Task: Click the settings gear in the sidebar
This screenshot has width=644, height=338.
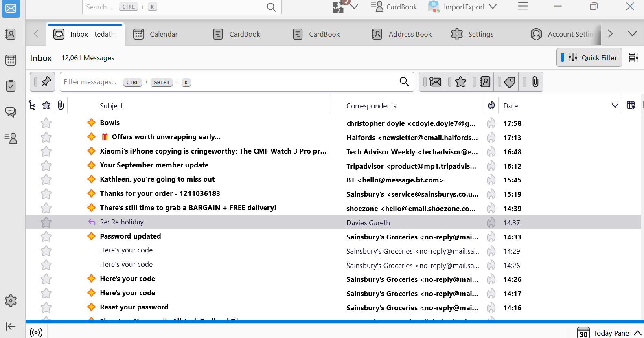Action: click(11, 301)
